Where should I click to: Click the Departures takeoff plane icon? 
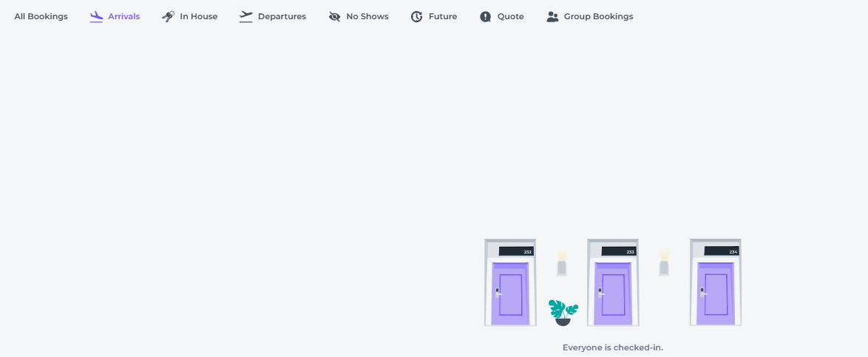click(x=246, y=16)
